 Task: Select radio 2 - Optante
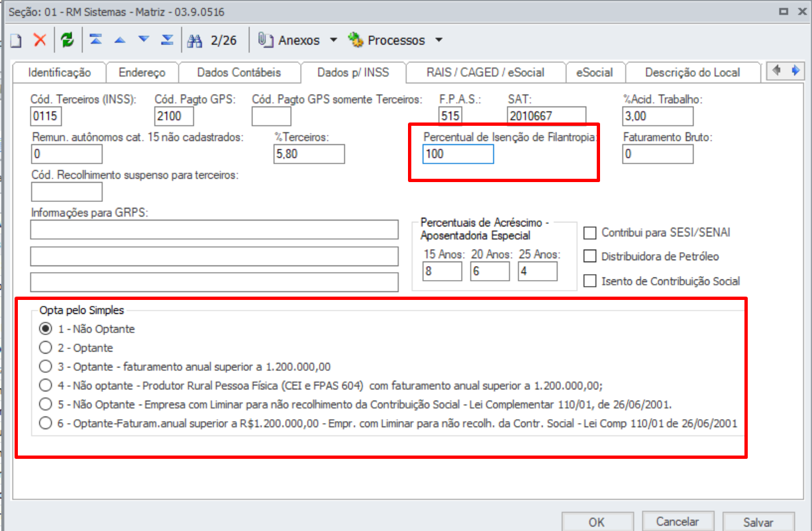click(45, 348)
